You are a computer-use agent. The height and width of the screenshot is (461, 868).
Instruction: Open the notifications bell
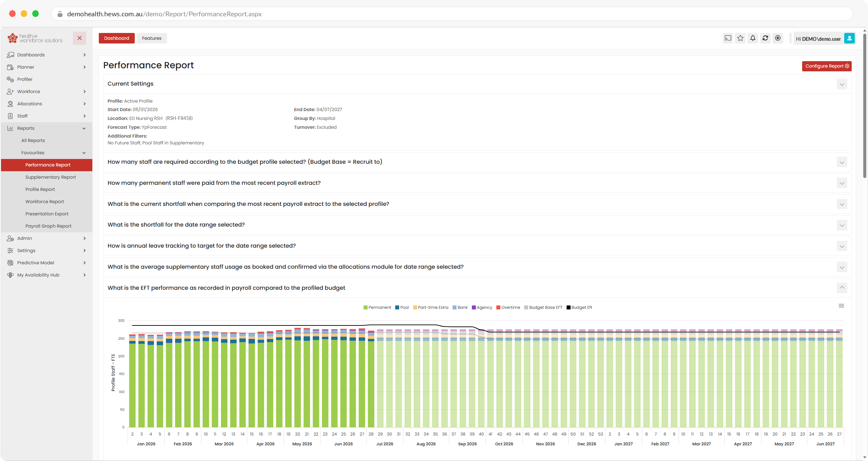pyautogui.click(x=753, y=38)
